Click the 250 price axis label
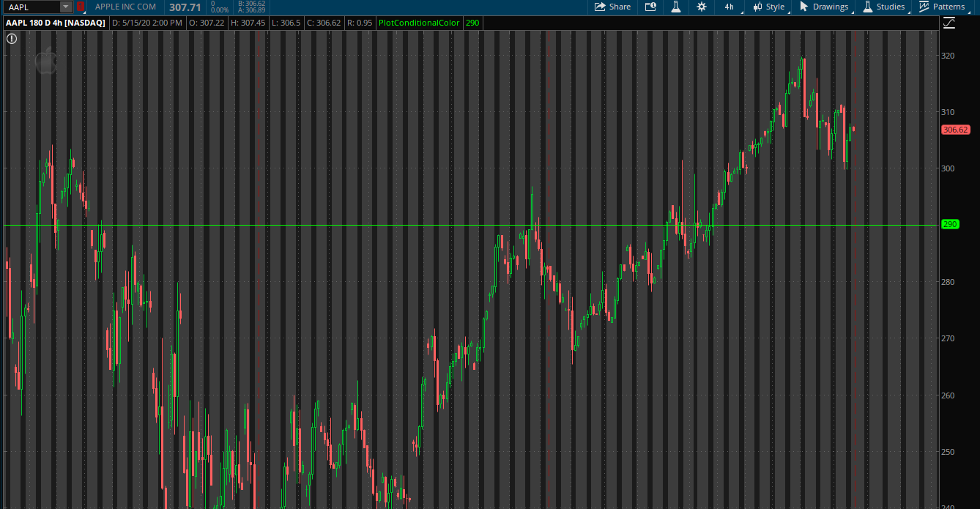 [x=949, y=452]
